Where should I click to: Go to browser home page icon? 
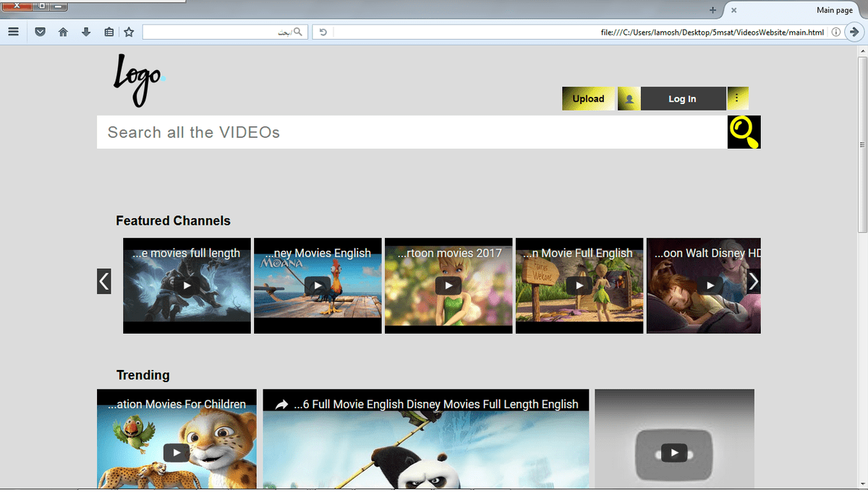pyautogui.click(x=63, y=32)
